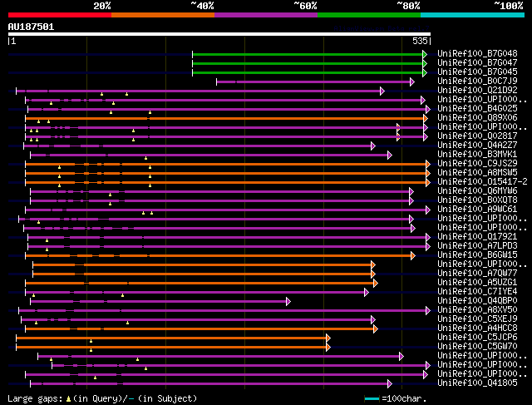
Task: Select the UniRef100_C5XEJ9 label
Action: [x=477, y=319]
